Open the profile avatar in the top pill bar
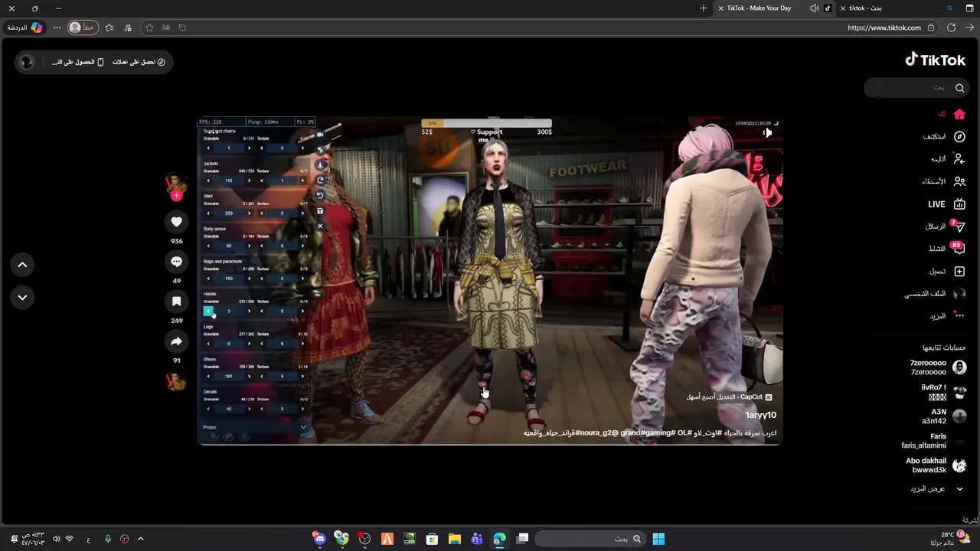 click(27, 62)
